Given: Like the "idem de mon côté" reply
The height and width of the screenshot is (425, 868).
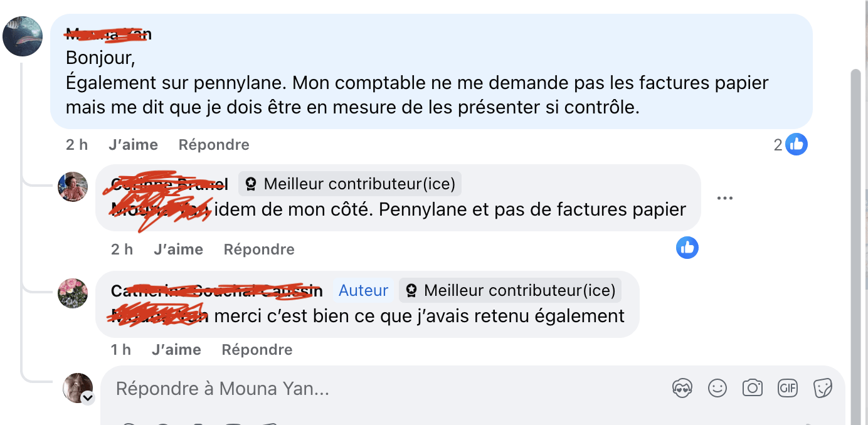Looking at the screenshot, I should (178, 249).
